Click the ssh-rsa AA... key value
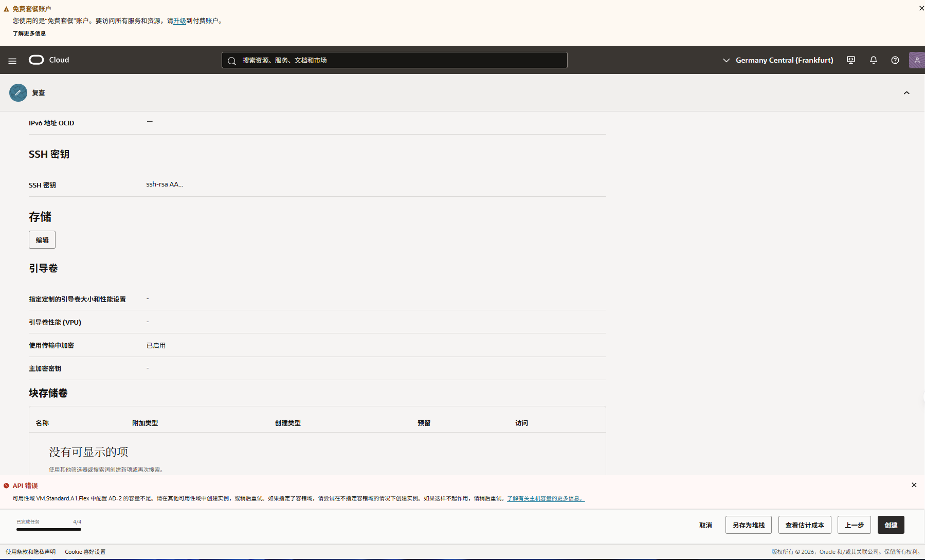The image size is (925, 560). pyautogui.click(x=165, y=184)
